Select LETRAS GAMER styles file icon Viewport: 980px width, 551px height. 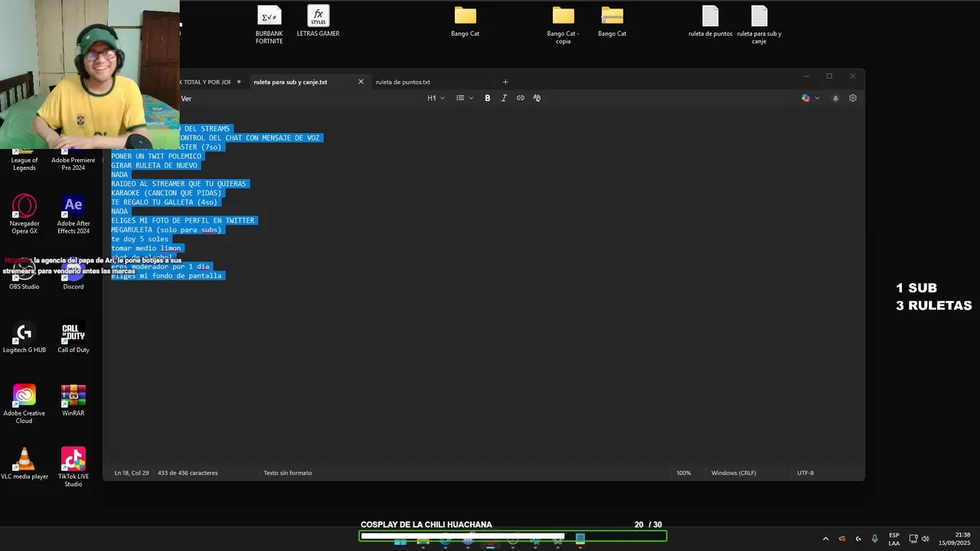click(318, 21)
